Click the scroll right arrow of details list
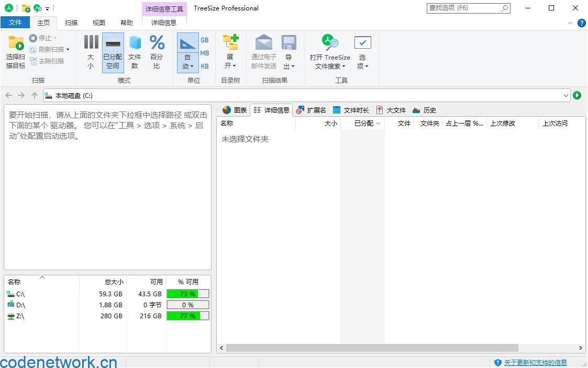The width and height of the screenshot is (588, 368). [581, 348]
